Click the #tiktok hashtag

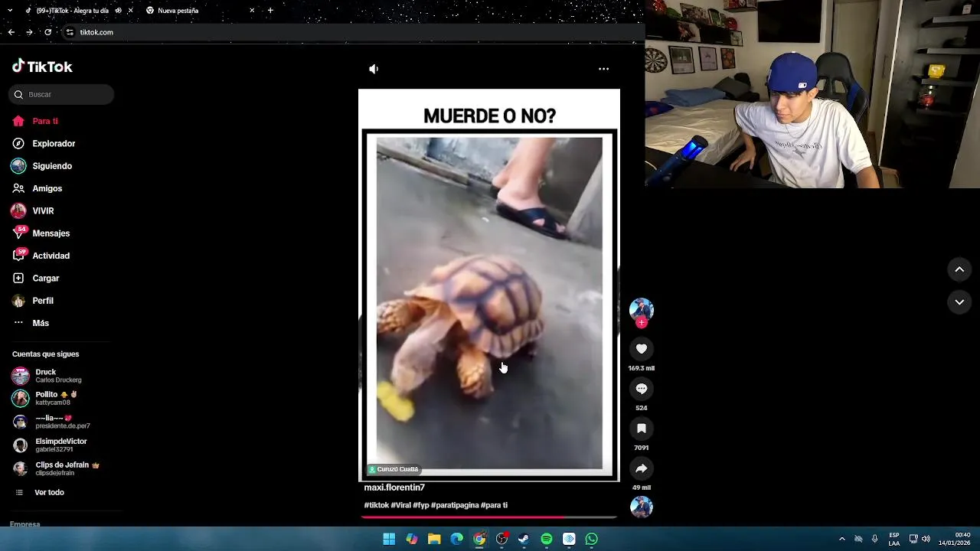point(377,505)
